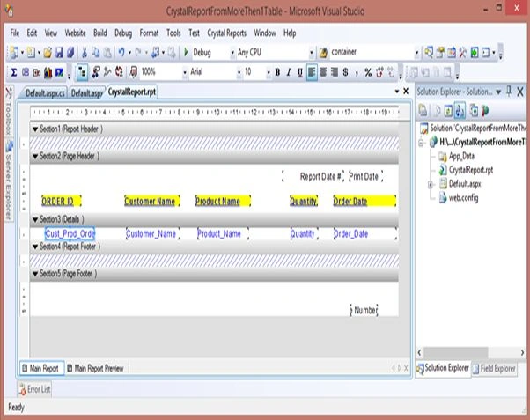The image size is (530, 420).
Task: Collapse Section4 Report Footer
Action: pos(35,247)
